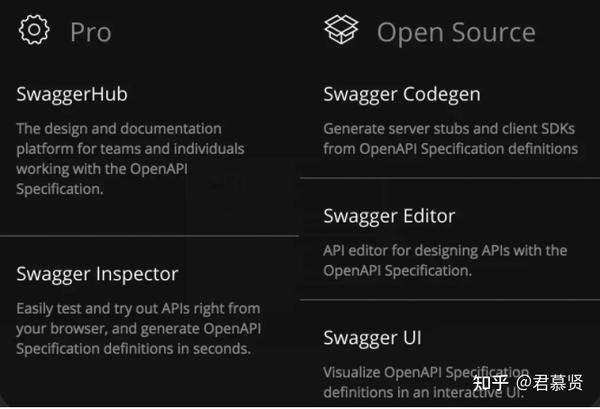Click the divider between Editor and Swagger UI
Viewport: 600px width, 409px height.
pos(450,299)
